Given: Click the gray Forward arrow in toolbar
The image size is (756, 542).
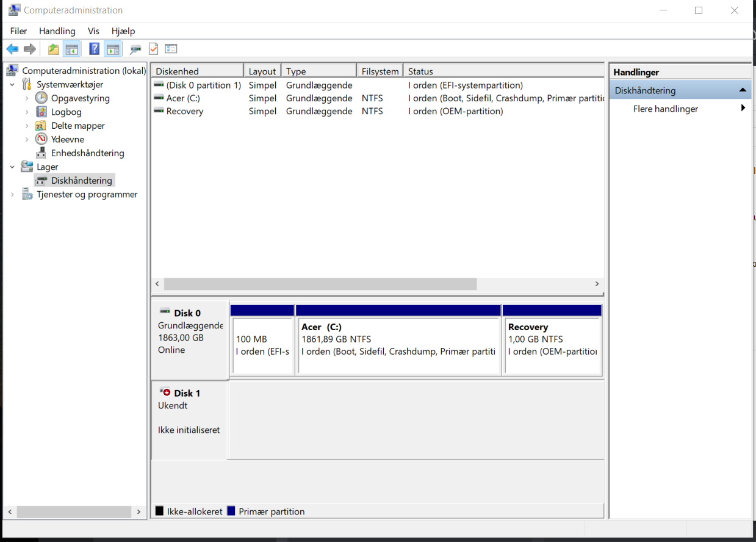Looking at the screenshot, I should [29, 49].
